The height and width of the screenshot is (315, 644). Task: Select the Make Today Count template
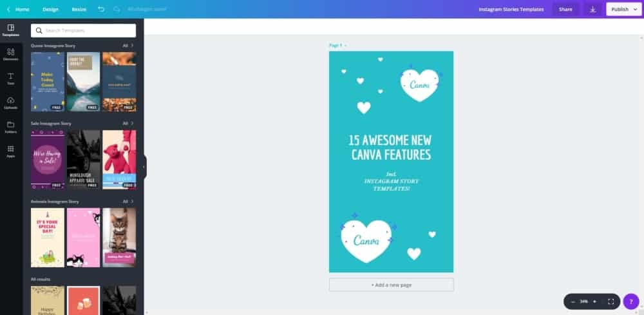tap(48, 82)
